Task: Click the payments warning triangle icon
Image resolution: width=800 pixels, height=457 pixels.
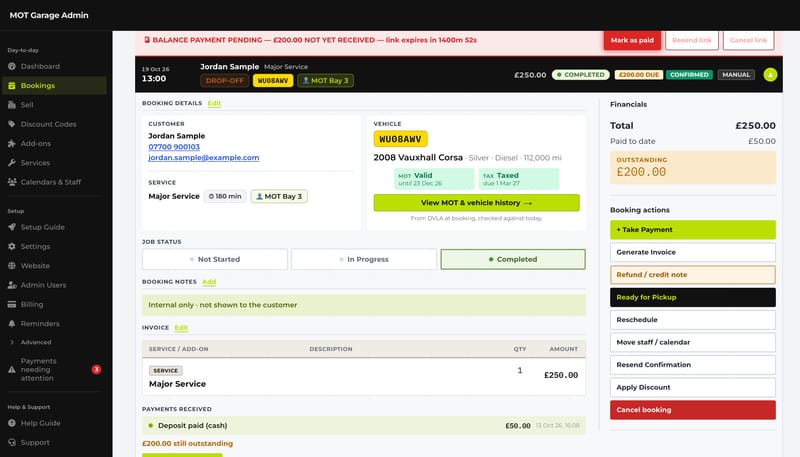Action: (x=12, y=370)
